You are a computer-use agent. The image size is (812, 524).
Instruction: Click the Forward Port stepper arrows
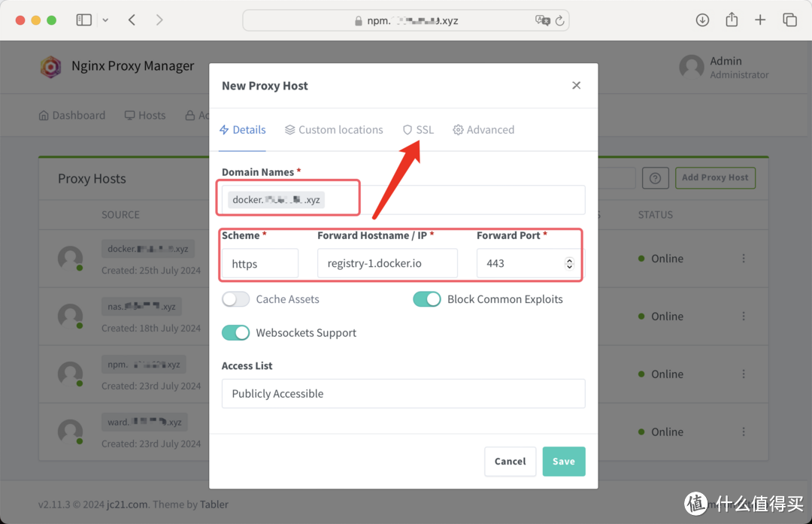569,264
